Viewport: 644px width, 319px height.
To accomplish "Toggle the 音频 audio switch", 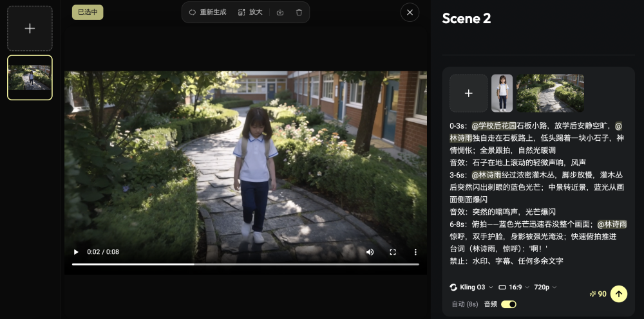I will [x=509, y=304].
